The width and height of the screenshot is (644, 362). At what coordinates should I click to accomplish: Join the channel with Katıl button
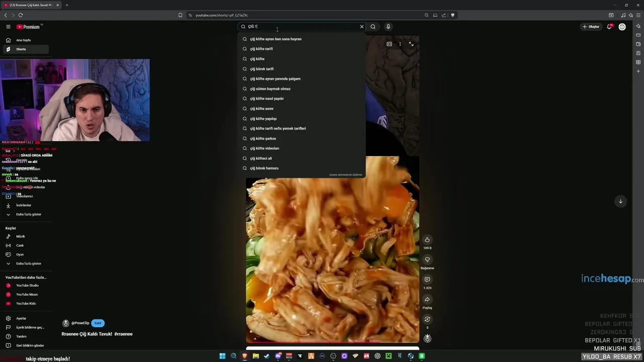[98, 323]
